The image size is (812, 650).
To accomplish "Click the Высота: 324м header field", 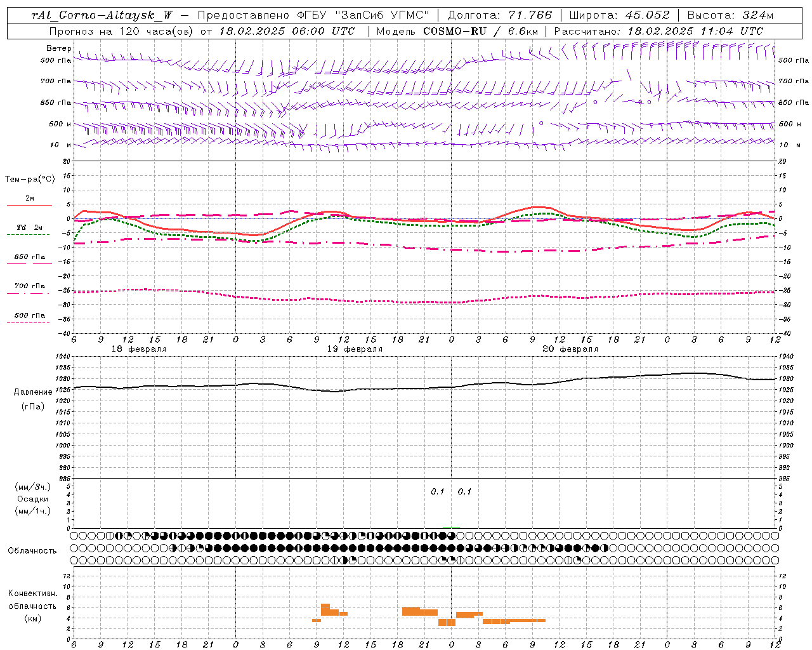I will pyautogui.click(x=730, y=15).
